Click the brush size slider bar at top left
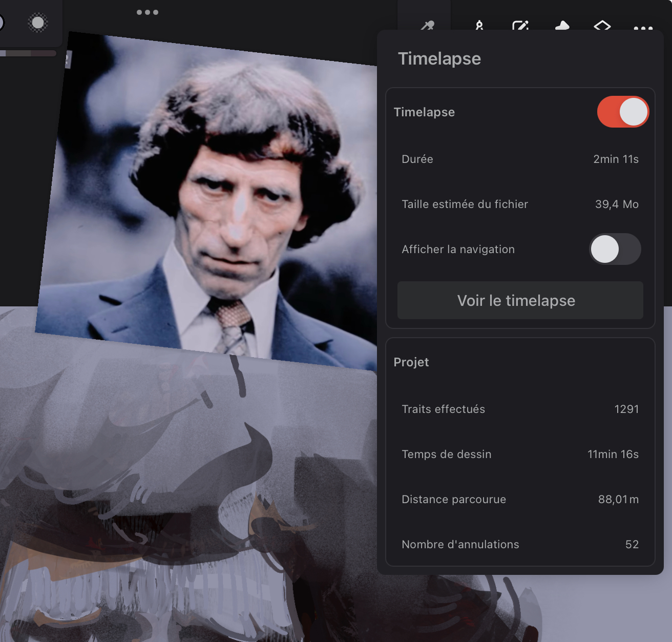The image size is (672, 642). [28, 53]
